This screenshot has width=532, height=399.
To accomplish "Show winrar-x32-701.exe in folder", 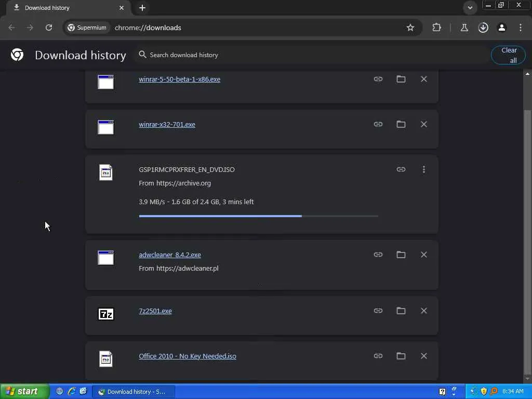I will pos(401,124).
